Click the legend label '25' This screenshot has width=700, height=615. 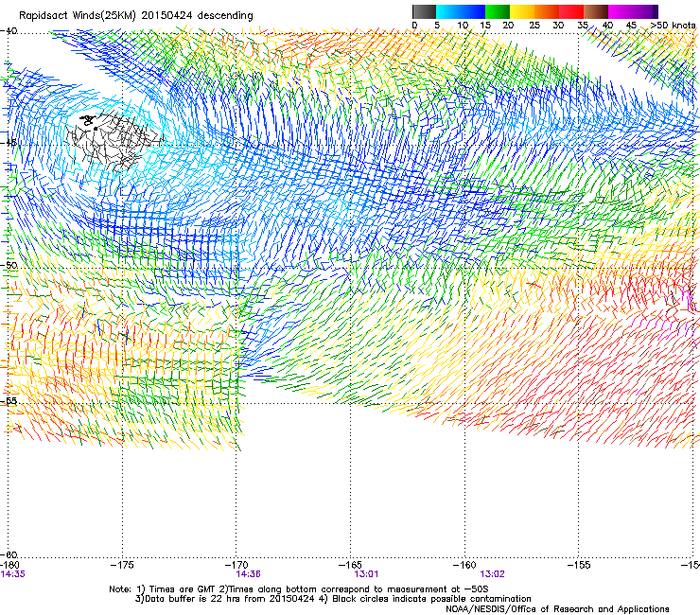[534, 26]
